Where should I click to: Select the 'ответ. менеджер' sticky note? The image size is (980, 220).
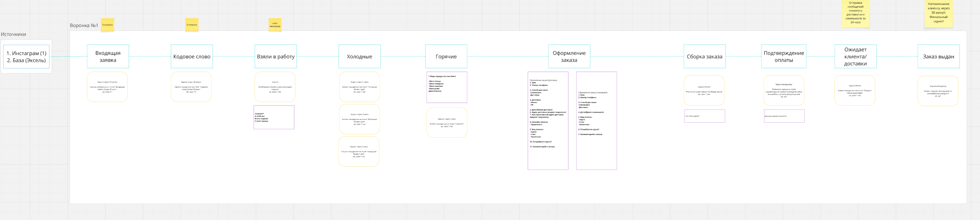(x=275, y=25)
